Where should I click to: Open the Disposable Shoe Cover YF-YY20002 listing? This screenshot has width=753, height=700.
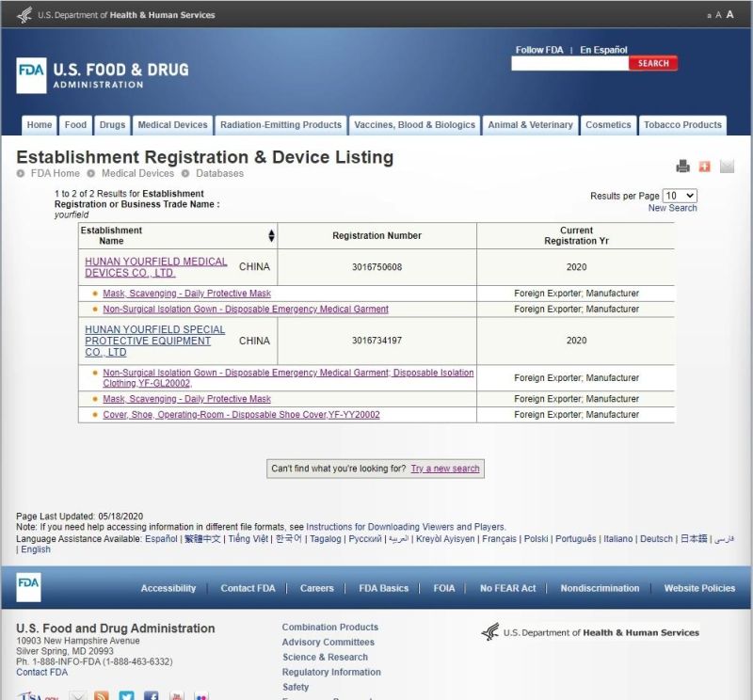(x=241, y=415)
